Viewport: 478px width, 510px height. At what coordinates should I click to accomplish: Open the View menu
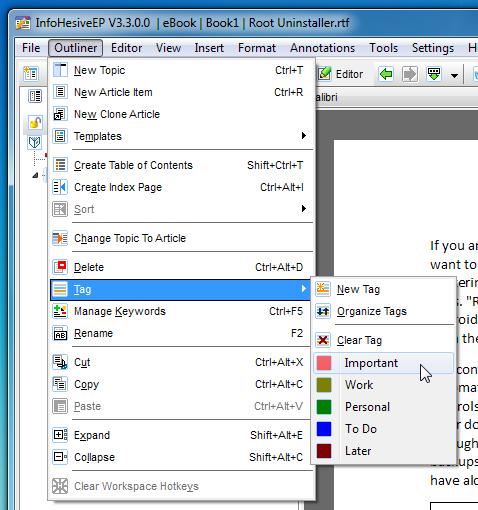point(168,48)
